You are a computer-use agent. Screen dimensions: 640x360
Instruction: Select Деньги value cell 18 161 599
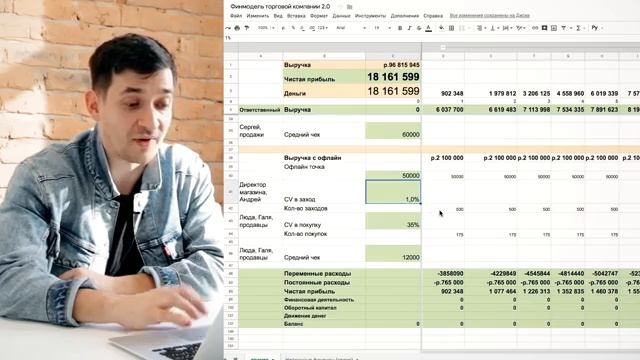pos(393,91)
